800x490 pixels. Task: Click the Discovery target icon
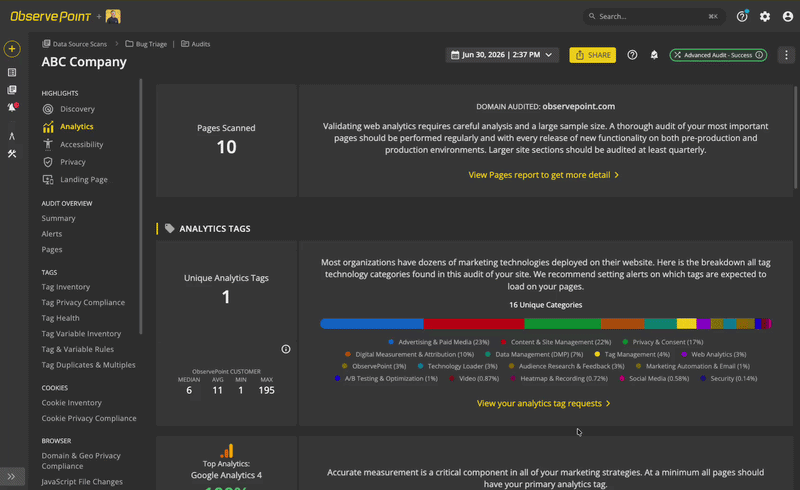click(x=48, y=109)
